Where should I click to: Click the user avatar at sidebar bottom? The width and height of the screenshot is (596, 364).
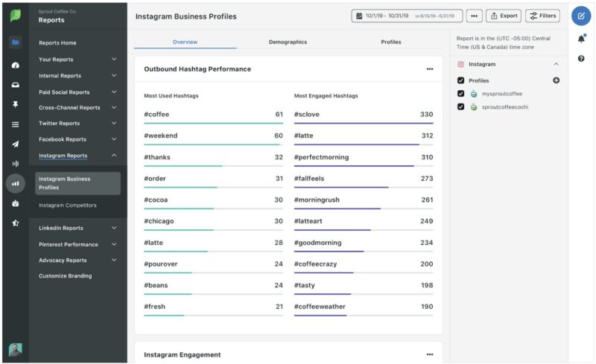15,350
